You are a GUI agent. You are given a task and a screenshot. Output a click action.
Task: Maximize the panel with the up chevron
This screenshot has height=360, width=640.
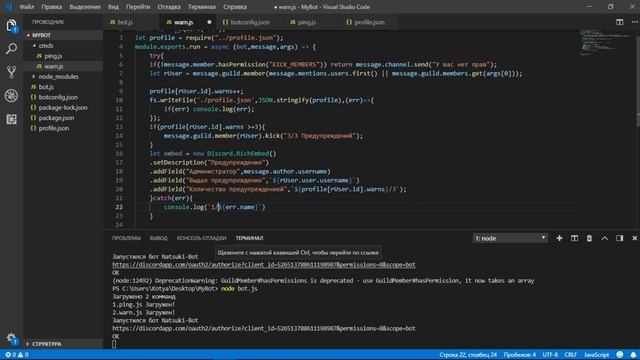pos(604,238)
